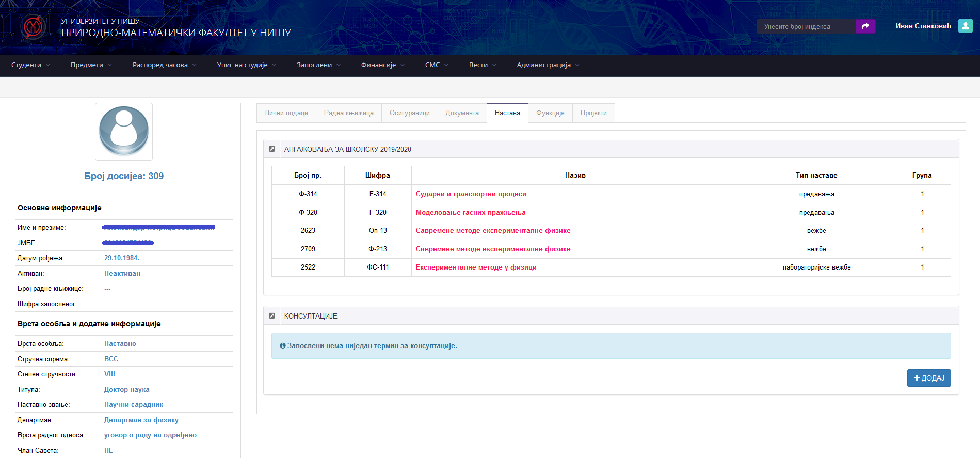
Task: Click the university logo emblem
Action: [33, 27]
